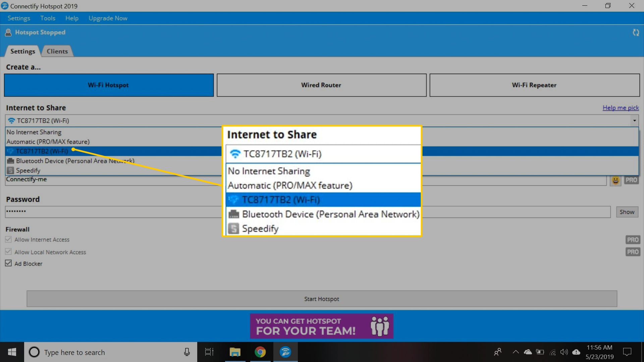Open Google Chrome from the taskbar
The image size is (644, 362).
click(260, 352)
